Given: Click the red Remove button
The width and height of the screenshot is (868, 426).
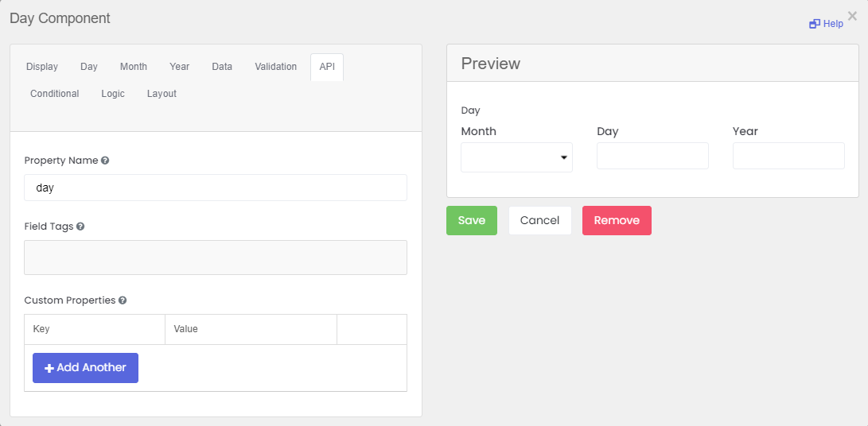Looking at the screenshot, I should coord(617,220).
